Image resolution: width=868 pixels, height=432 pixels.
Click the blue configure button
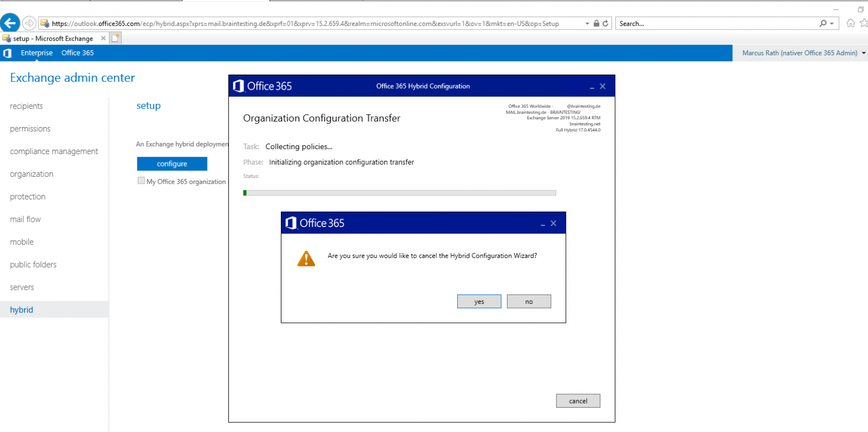(x=172, y=163)
